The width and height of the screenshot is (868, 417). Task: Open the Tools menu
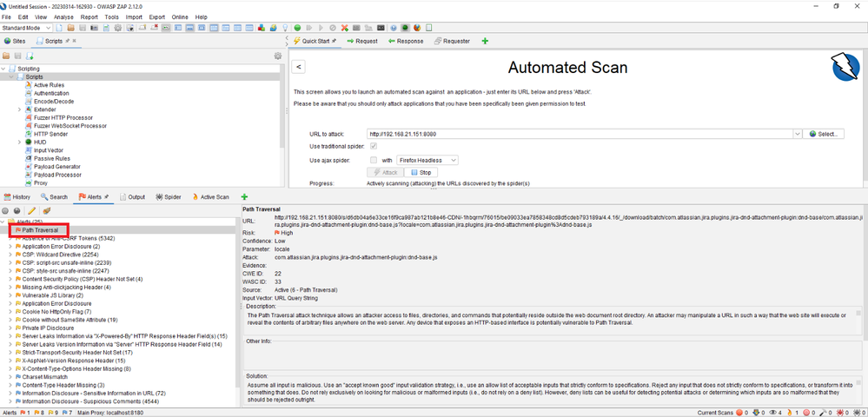(x=112, y=17)
